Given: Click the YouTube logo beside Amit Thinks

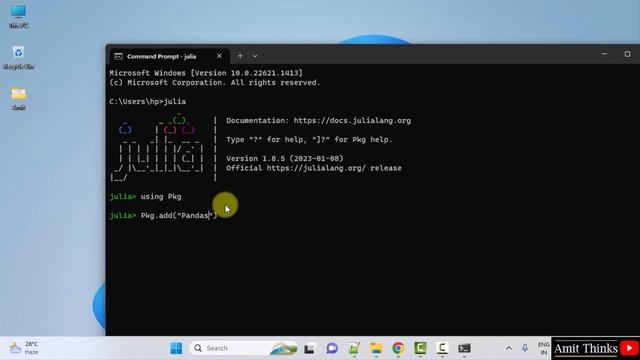Looking at the screenshot, I should [629, 348].
